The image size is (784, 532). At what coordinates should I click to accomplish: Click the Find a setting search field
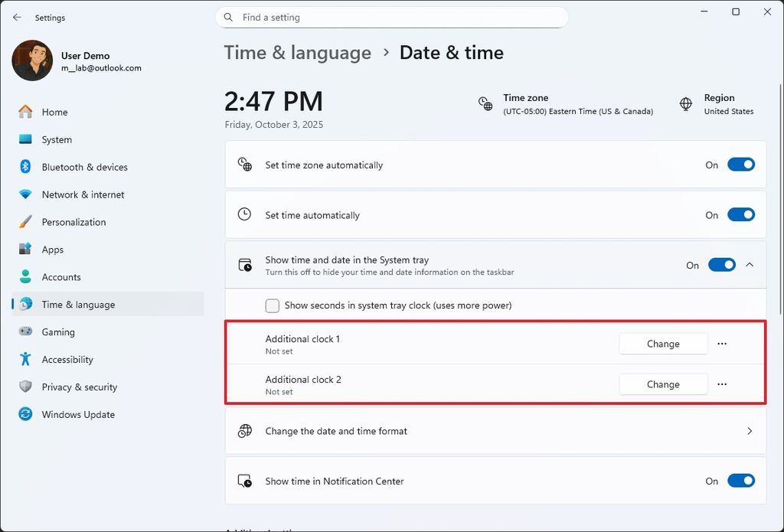[x=392, y=18]
